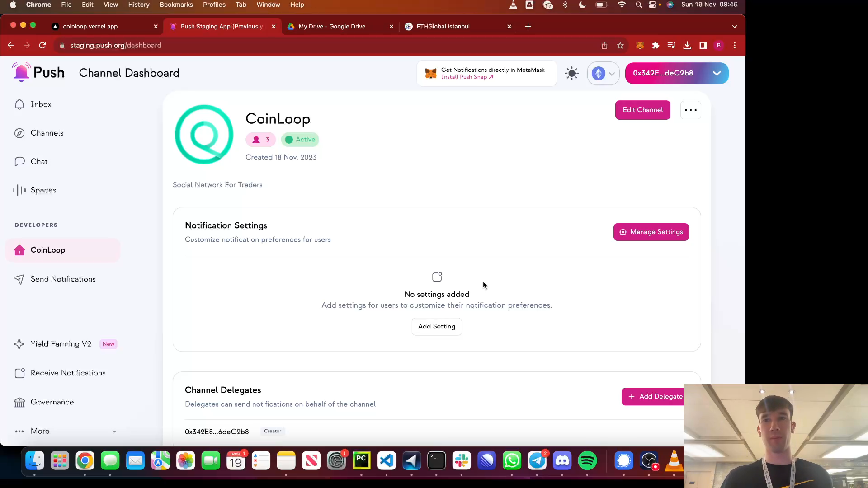Click the CoinLoop channel avatar
This screenshot has width=868, height=488.
tap(204, 134)
